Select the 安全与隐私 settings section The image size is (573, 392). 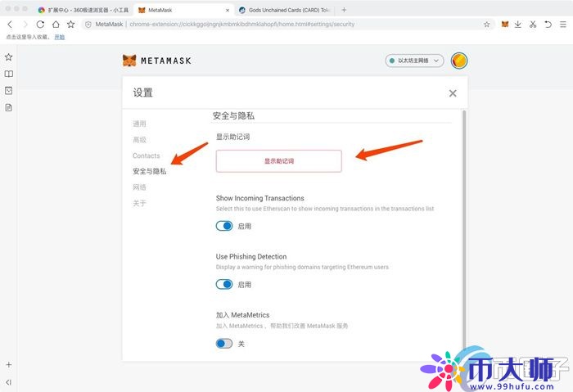pyautogui.click(x=150, y=171)
